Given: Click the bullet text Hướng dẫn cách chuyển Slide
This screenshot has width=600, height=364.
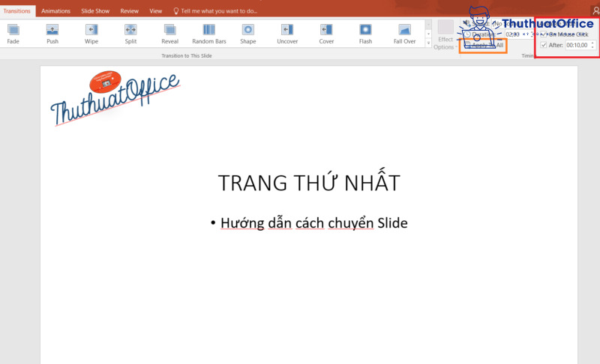Looking at the screenshot, I should 313,223.
